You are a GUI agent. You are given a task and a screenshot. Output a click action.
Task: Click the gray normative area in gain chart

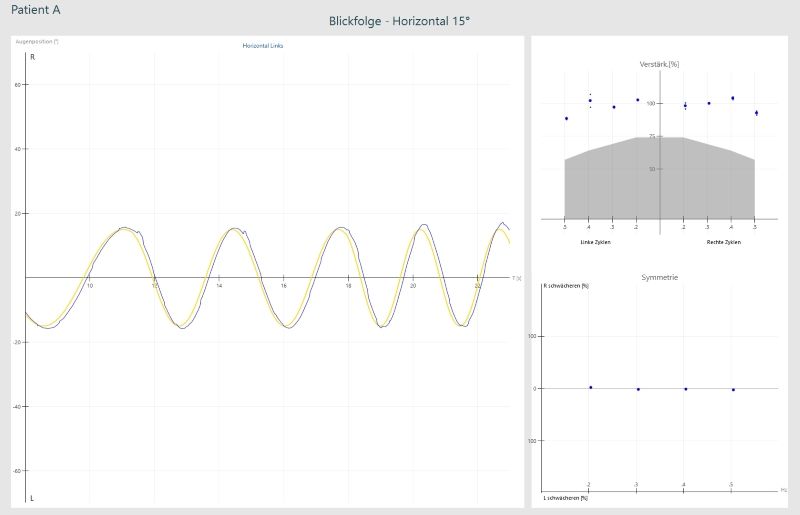click(x=659, y=185)
